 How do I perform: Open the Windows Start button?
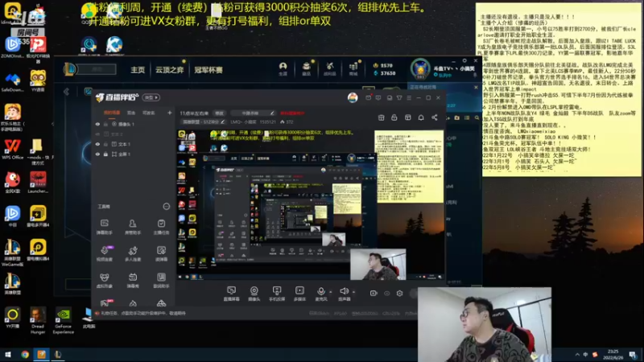click(7, 355)
